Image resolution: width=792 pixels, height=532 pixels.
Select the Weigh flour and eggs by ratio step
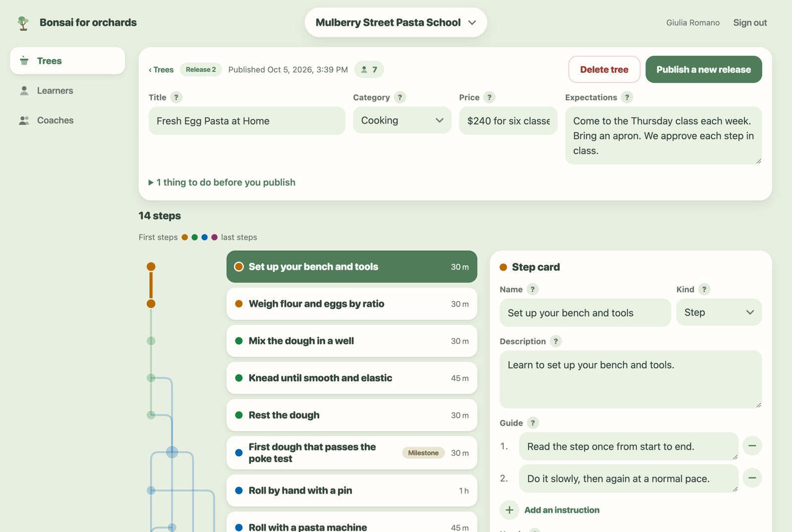[352, 304]
